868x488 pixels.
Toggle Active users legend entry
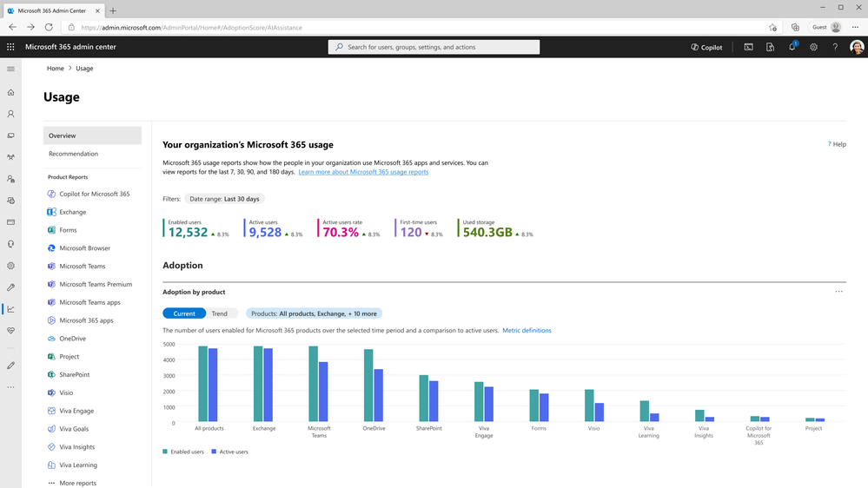tap(229, 452)
